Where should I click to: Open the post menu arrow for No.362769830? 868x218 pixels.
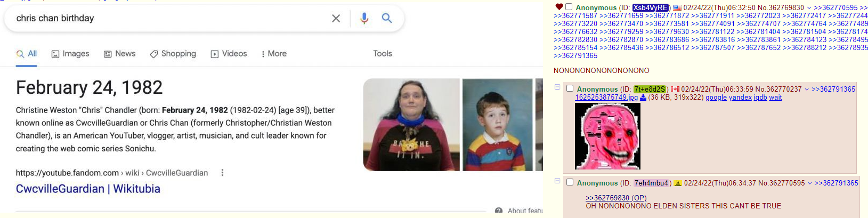pyautogui.click(x=809, y=7)
